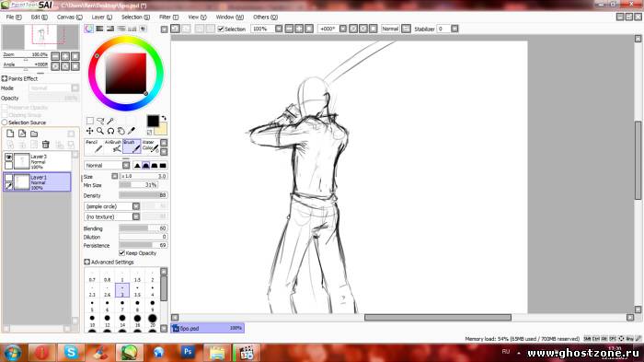Click the Persistence slider
Viewport: 644px width, 362px height.
143,245
